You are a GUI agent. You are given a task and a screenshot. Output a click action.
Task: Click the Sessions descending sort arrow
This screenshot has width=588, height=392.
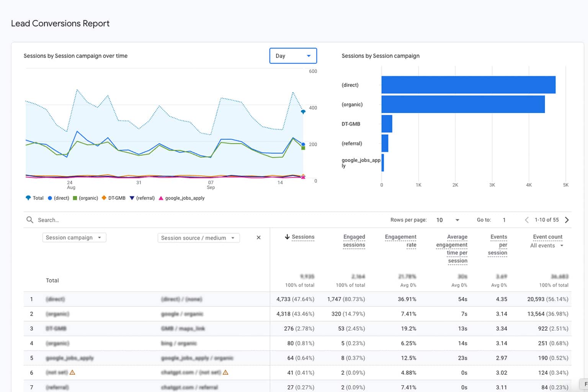pyautogui.click(x=287, y=237)
